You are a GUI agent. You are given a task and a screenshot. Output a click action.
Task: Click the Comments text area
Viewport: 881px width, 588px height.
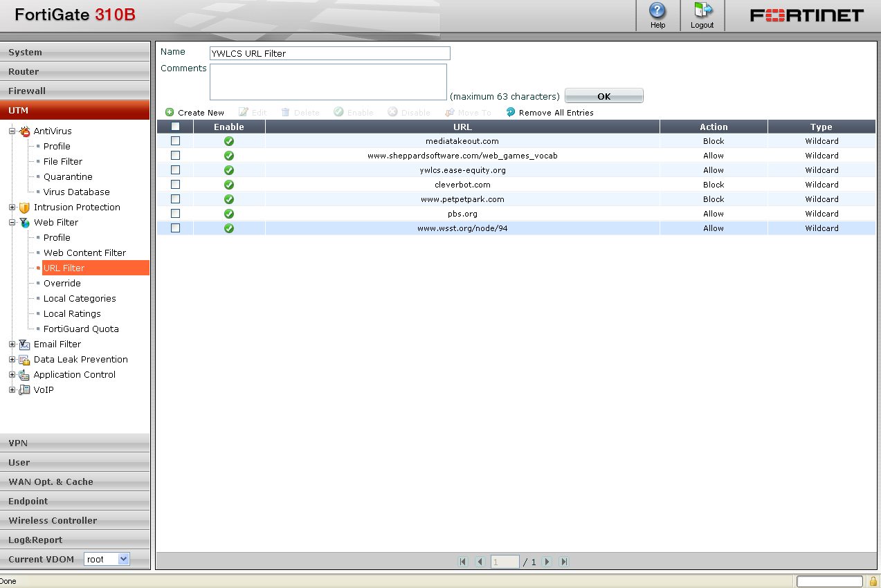[328, 82]
